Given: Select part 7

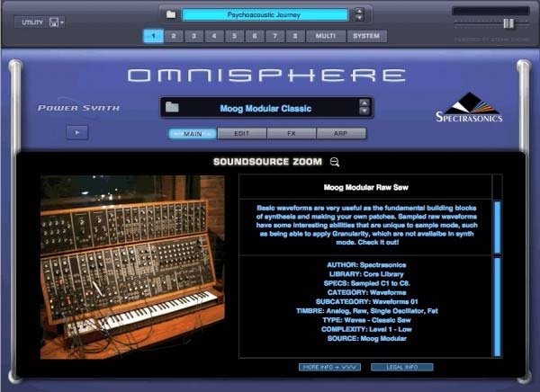Looking at the screenshot, I should click(274, 36).
